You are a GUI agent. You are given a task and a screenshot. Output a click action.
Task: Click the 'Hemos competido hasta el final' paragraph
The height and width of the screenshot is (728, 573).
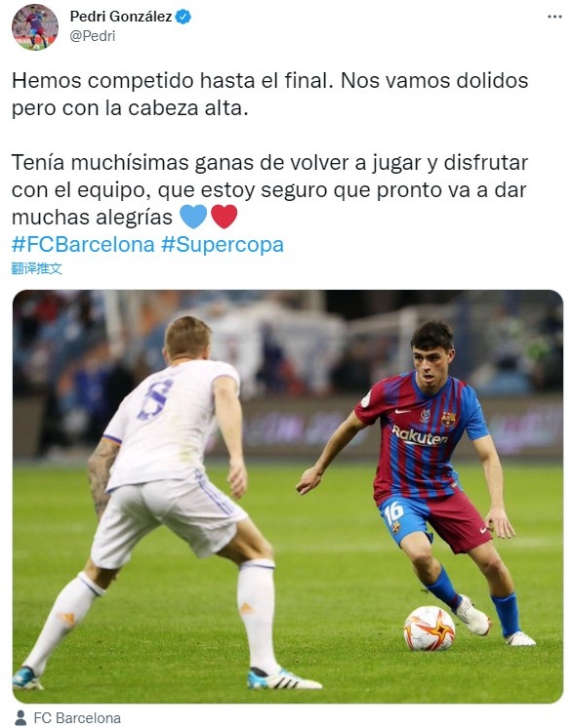pos(269,95)
